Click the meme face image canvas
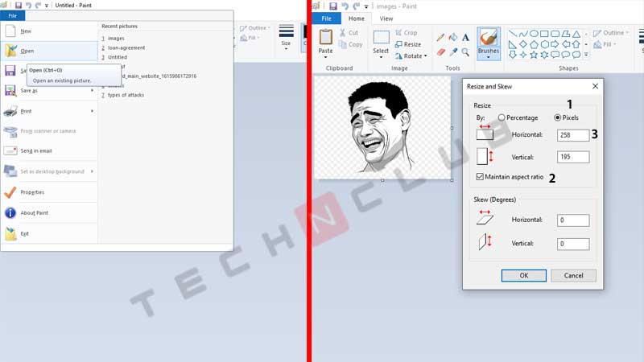This screenshot has width=644, height=362. pyautogui.click(x=382, y=128)
